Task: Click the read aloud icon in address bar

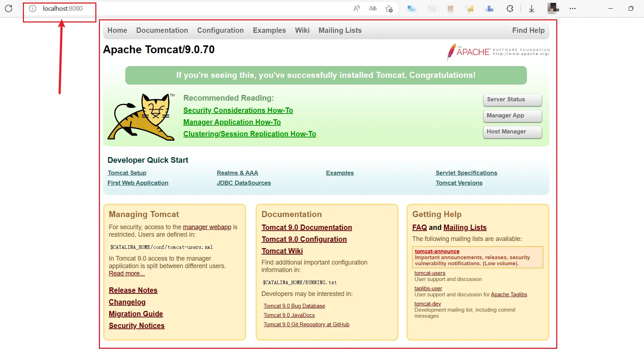Action: coord(357,9)
